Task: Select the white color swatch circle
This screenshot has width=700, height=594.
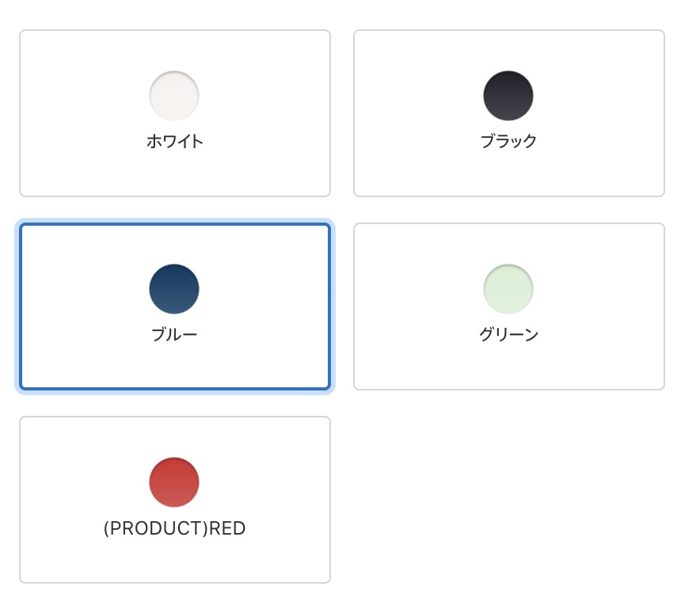Action: click(x=174, y=96)
